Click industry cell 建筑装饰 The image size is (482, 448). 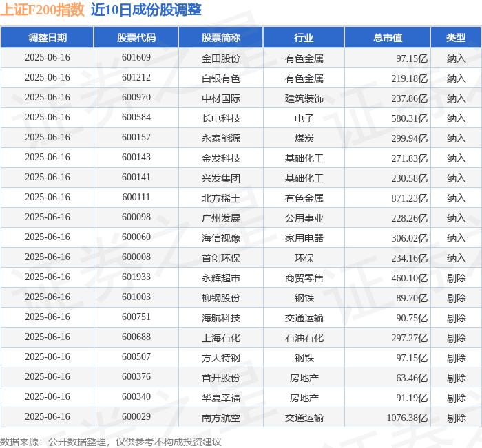pos(304,98)
